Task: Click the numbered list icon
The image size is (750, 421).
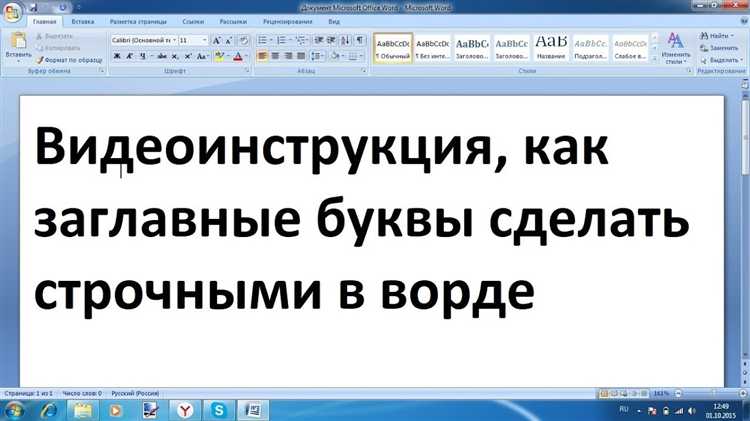Action: click(x=281, y=40)
